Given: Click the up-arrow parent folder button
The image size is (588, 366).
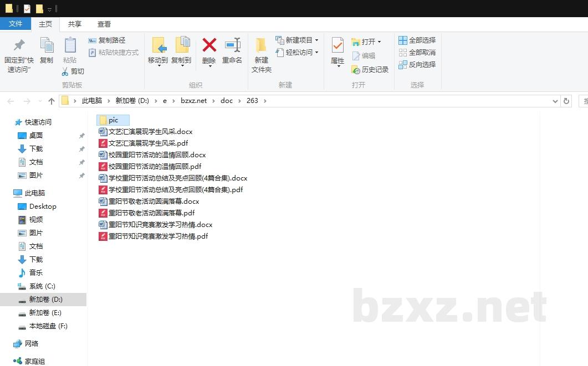Looking at the screenshot, I should [52, 101].
